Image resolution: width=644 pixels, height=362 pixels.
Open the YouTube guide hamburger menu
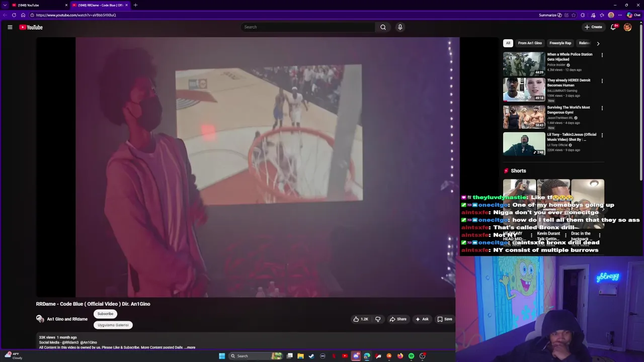pyautogui.click(x=10, y=27)
